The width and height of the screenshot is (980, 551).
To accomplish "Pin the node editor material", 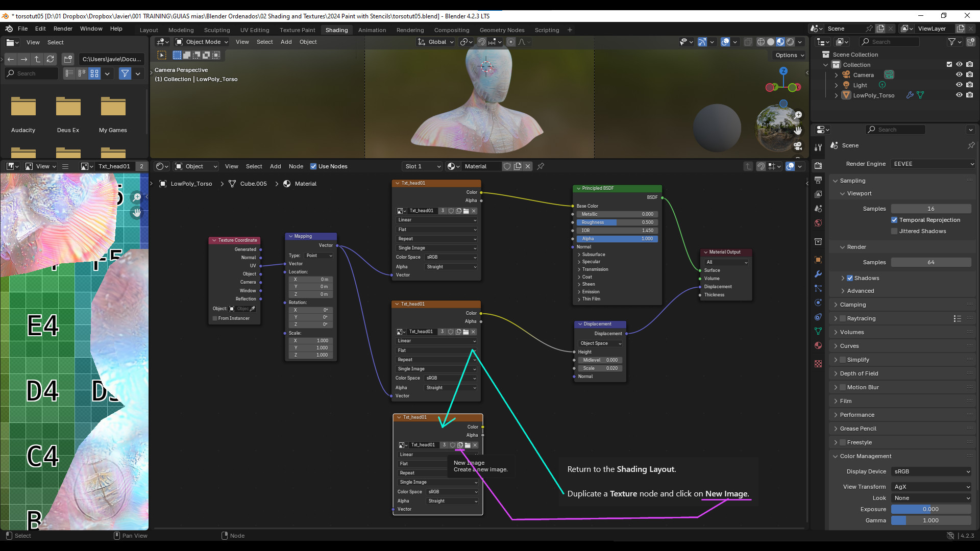I will (541, 166).
